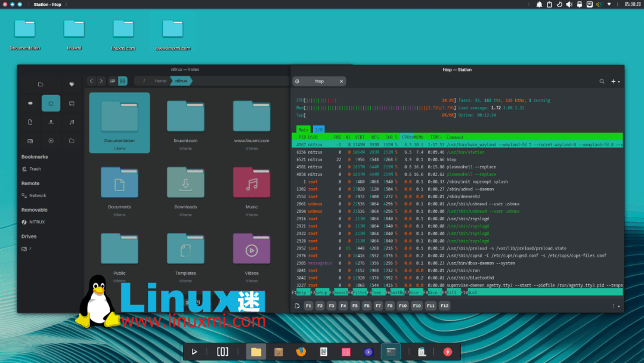The image size is (644, 363).
Task: Click the F5 shortcut key in Station
Action: click(355, 306)
